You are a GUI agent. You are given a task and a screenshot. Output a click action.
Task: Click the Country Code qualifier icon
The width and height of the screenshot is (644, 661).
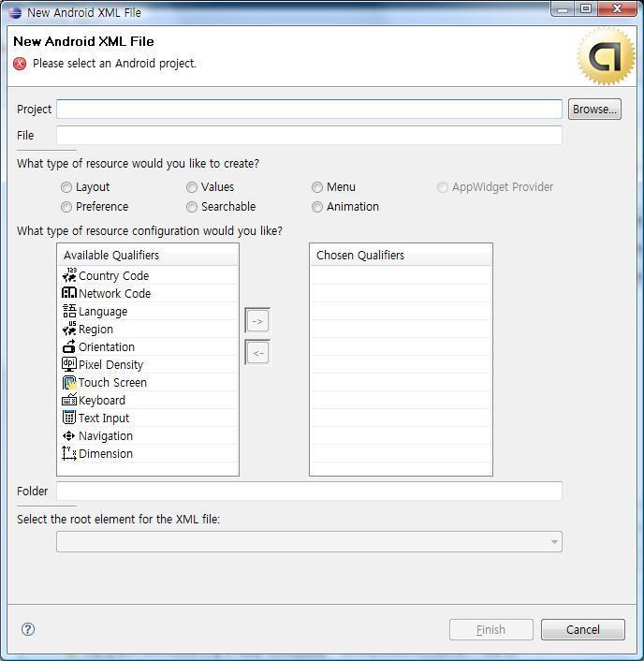(69, 275)
